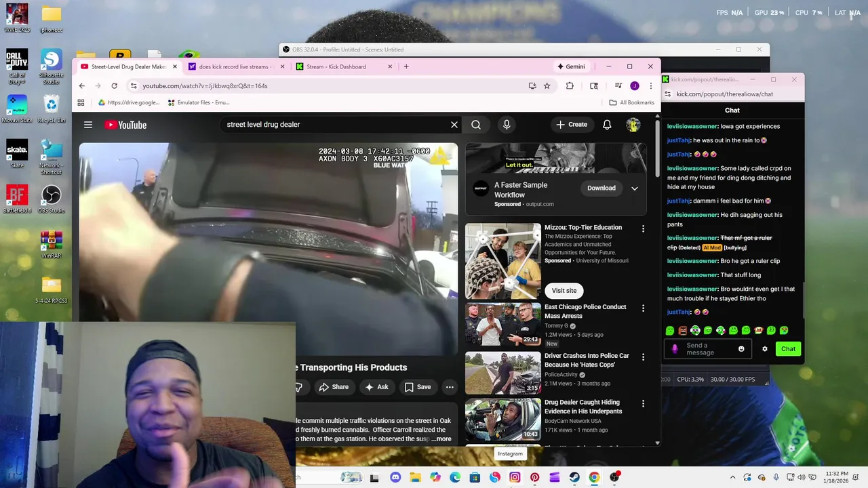The width and height of the screenshot is (868, 488).
Task: Open a new Chrome tab
Action: (x=406, y=66)
